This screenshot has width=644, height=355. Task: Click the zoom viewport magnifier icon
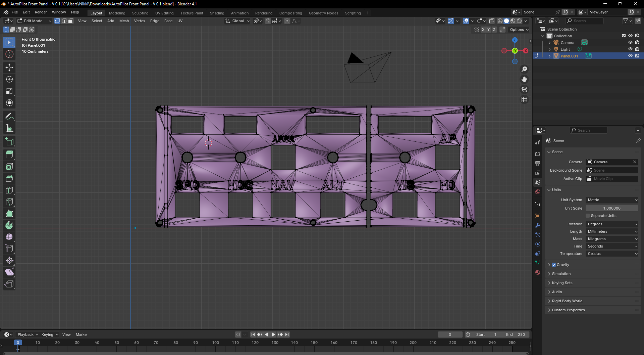point(524,69)
